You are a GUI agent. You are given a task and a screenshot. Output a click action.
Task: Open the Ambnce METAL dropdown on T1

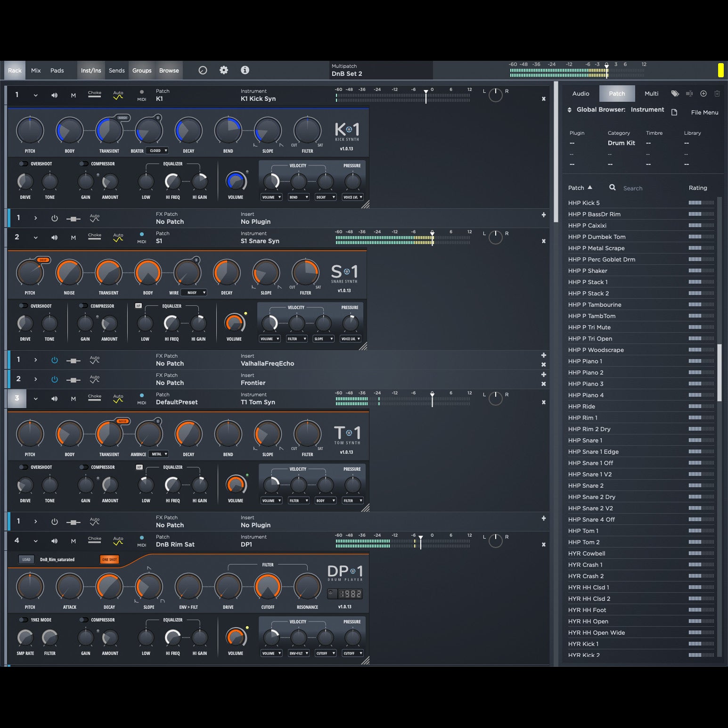point(159,454)
